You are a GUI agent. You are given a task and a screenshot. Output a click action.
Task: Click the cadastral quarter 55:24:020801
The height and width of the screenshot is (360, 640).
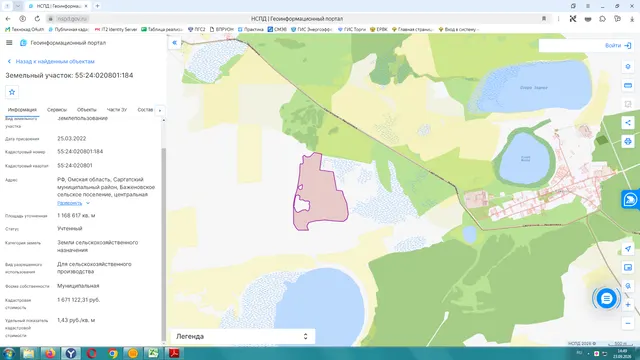tap(75, 166)
